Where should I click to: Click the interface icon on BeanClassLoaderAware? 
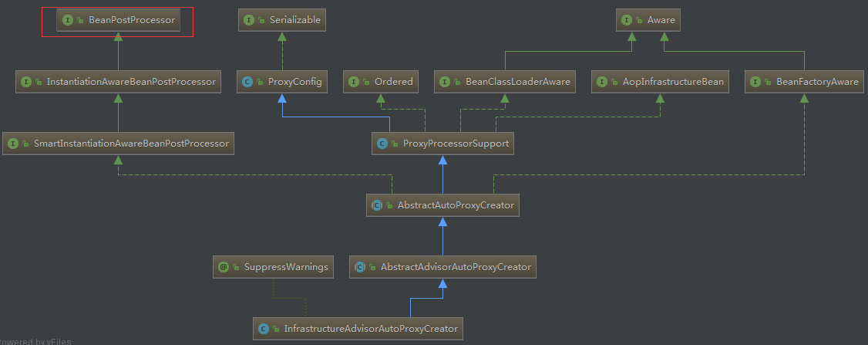[x=445, y=82]
